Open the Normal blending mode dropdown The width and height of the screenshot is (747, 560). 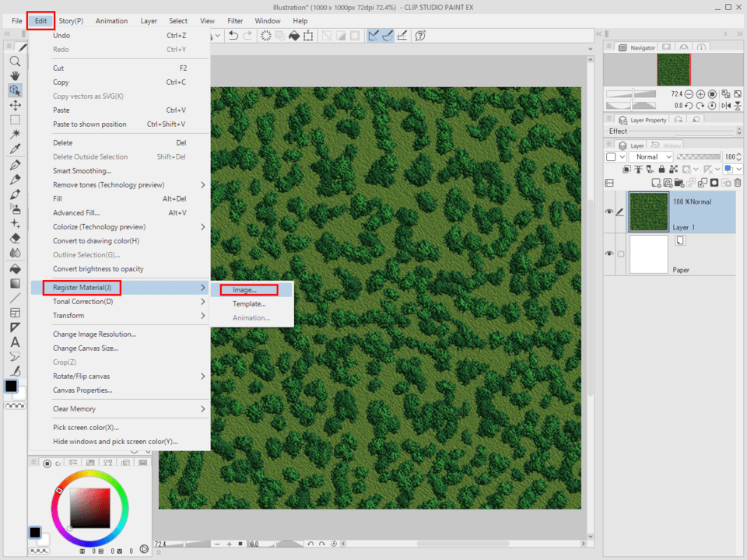[651, 156]
